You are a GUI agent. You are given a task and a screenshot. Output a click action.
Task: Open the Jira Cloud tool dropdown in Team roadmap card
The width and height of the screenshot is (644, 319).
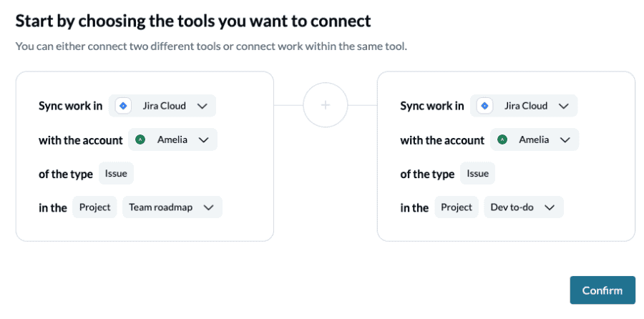coord(162,106)
